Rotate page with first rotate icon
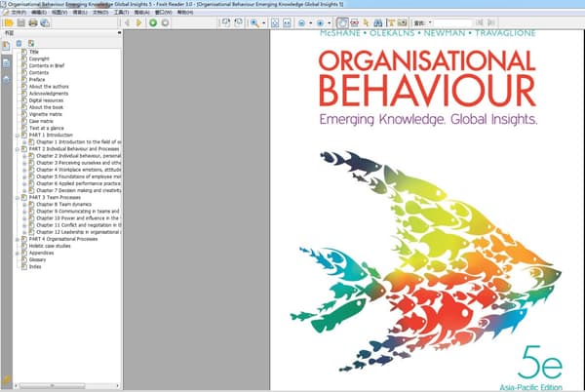This screenshot has width=585, height=392. pyautogui.click(x=226, y=22)
